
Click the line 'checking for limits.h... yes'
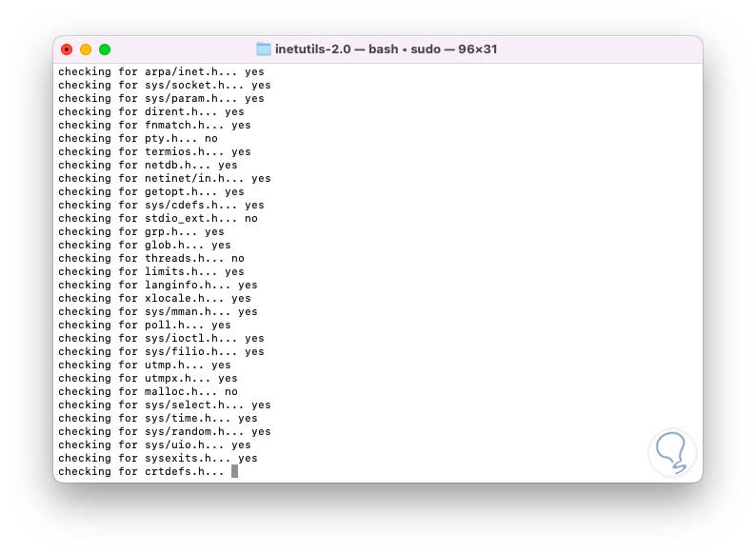click(x=151, y=272)
